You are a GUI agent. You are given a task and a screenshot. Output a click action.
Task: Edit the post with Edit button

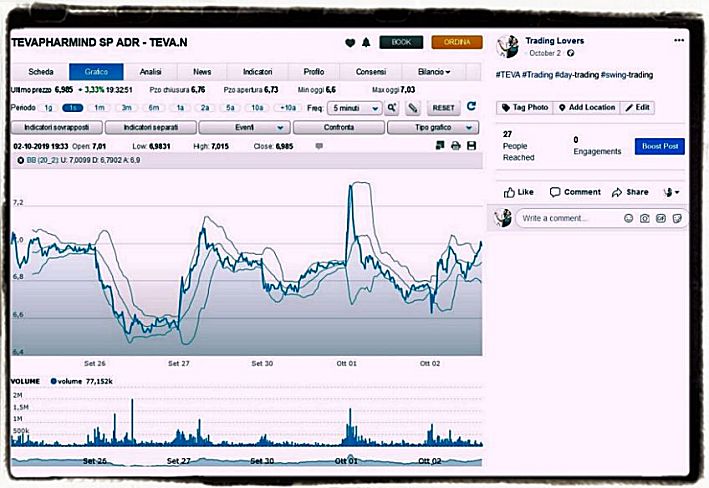click(638, 108)
